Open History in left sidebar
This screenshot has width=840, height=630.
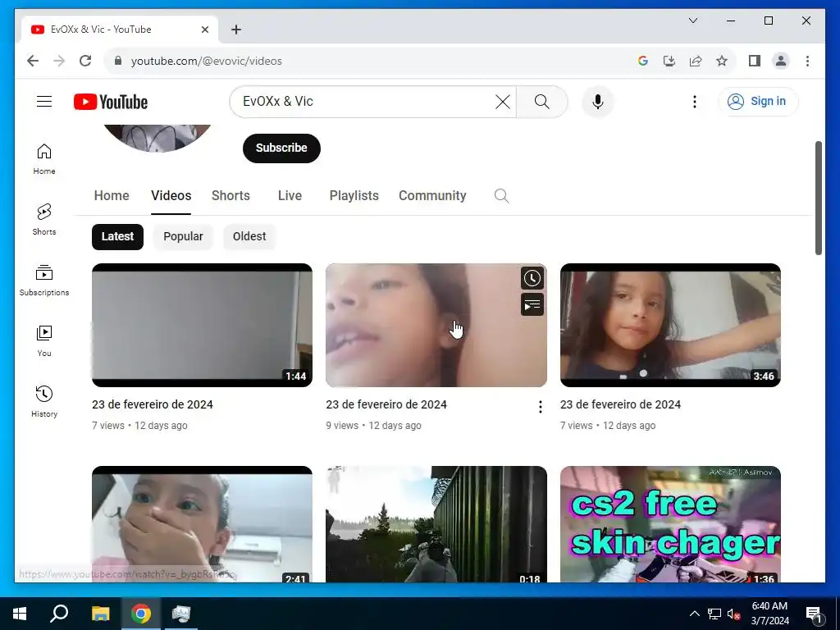[44, 401]
